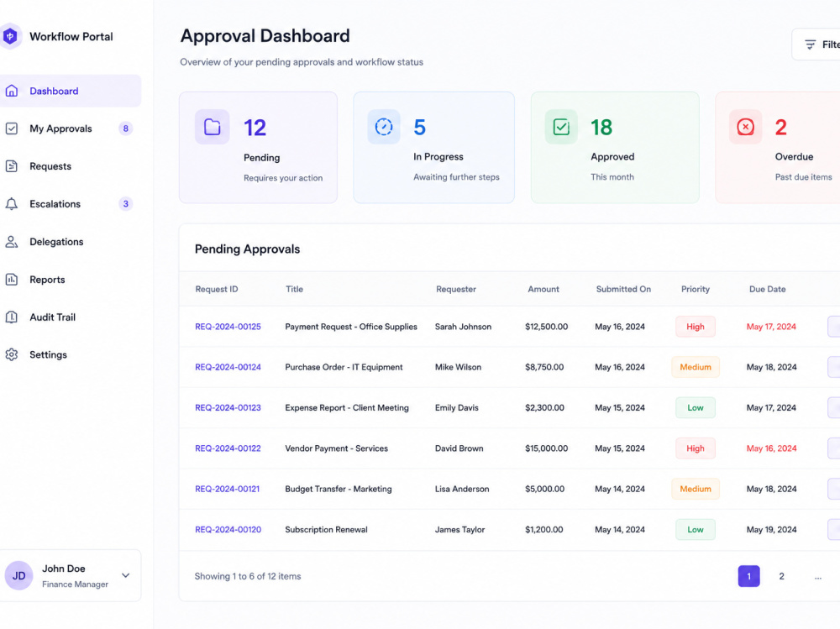
Task: Open the Escalations section
Action: pyautogui.click(x=70, y=204)
